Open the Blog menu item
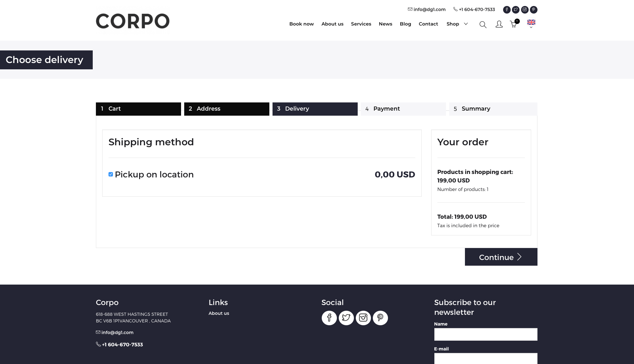 [x=405, y=24]
